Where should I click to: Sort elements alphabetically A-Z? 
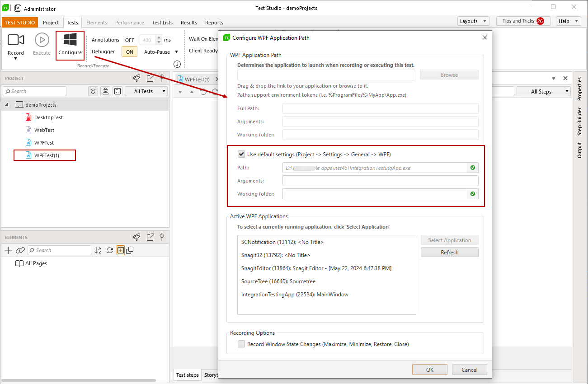(98, 250)
